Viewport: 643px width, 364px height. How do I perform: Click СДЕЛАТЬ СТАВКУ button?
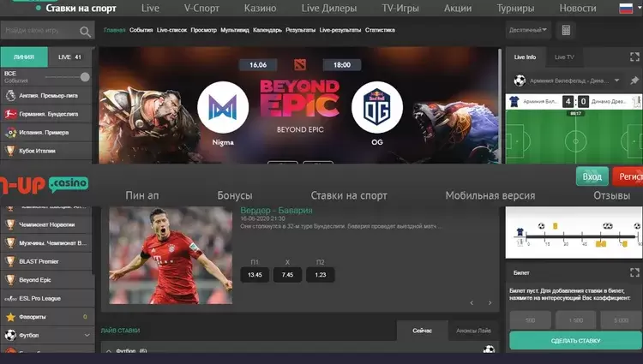(x=576, y=341)
